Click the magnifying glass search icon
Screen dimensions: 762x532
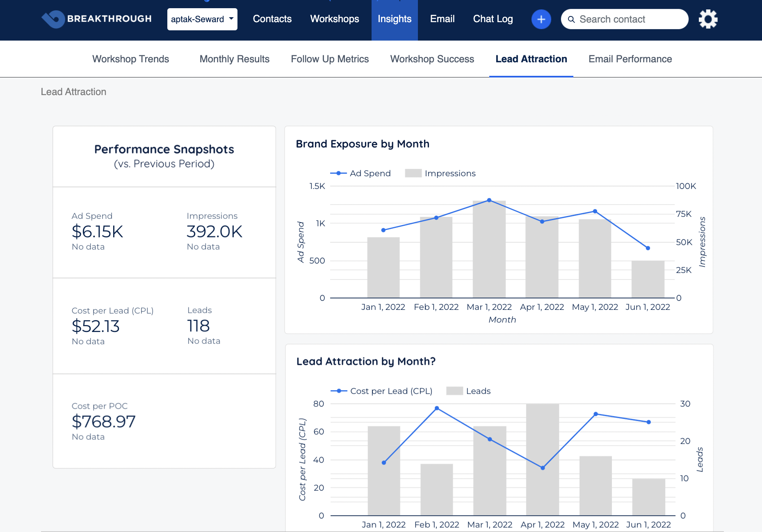tap(571, 19)
